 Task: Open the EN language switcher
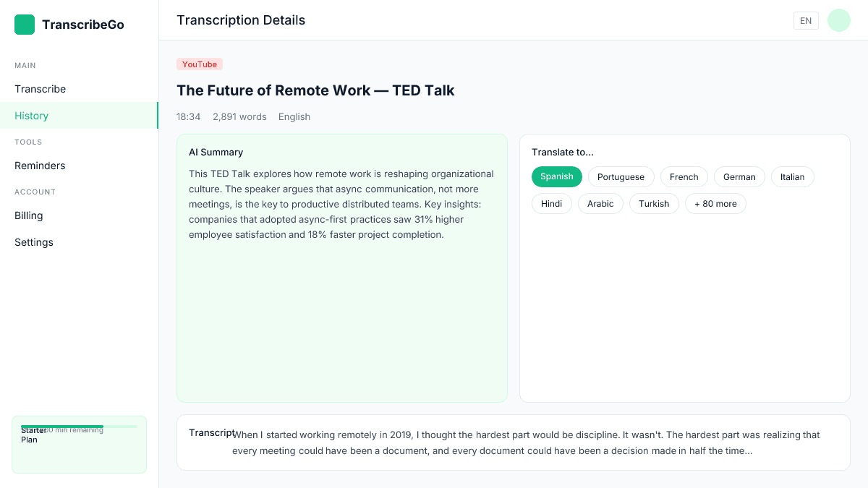tap(806, 20)
